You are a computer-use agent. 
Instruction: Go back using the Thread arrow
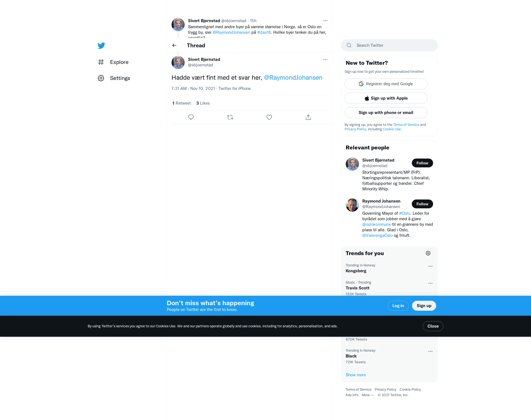(x=174, y=45)
